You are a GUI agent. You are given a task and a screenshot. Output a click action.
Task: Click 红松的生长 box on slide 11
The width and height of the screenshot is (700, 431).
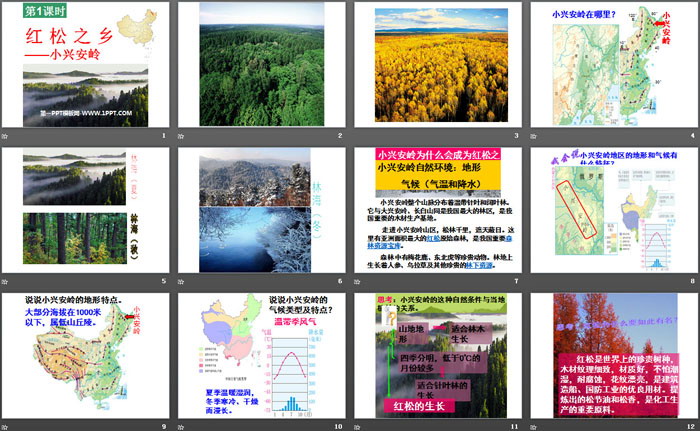pyautogui.click(x=419, y=406)
